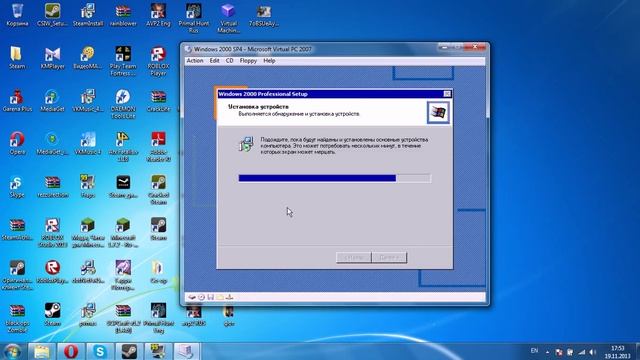Click the 'Установка устройств' heading text
640x360 pixels.
(258, 107)
